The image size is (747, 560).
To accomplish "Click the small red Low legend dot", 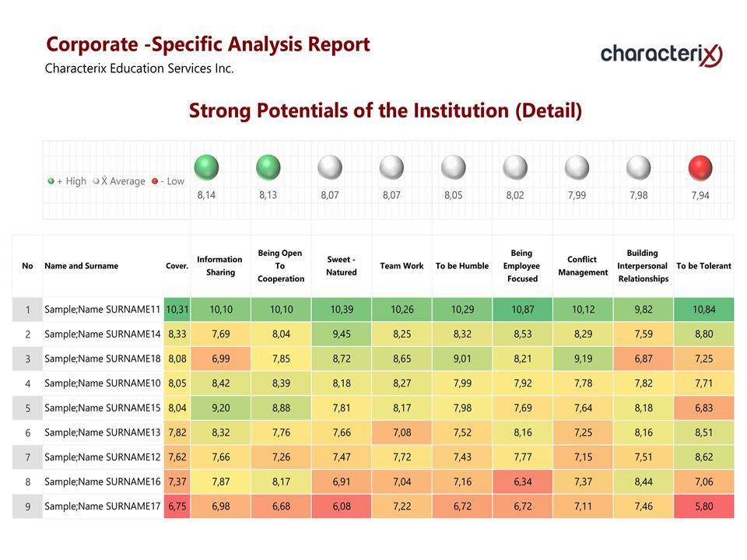I will 155,181.
